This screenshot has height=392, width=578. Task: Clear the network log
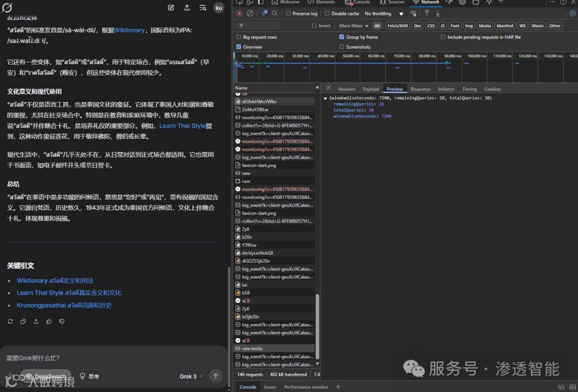click(x=250, y=13)
